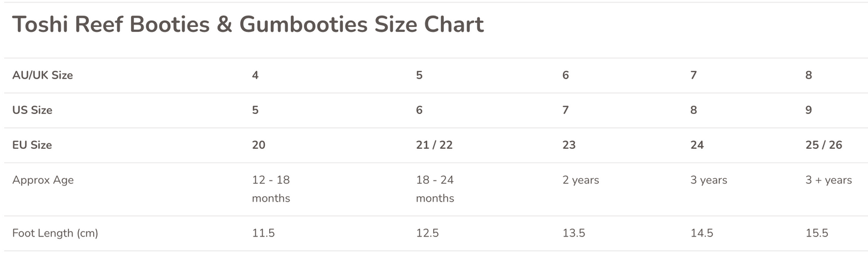Screen dimensions: 868x255
Task: Select the 12 - 18 months age cell
Action: tap(271, 189)
